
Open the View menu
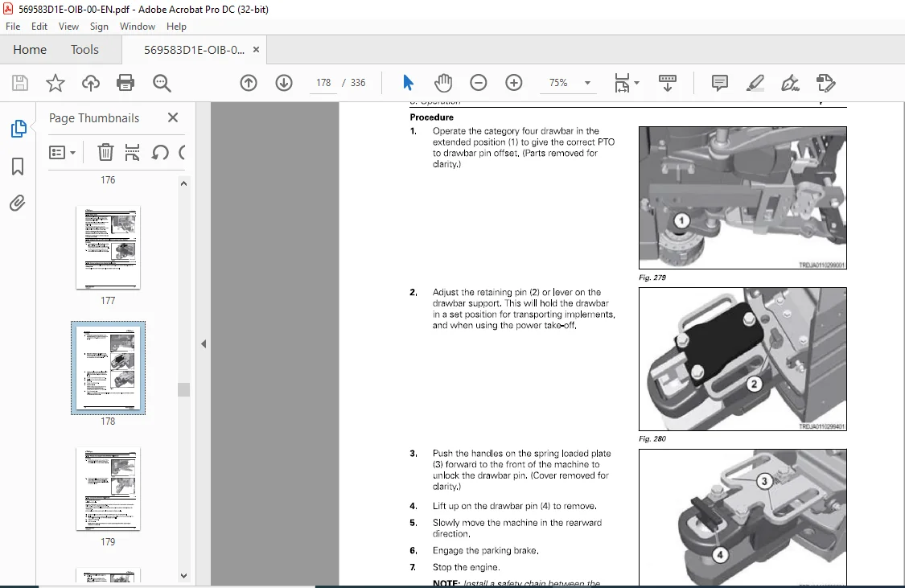[x=68, y=27]
